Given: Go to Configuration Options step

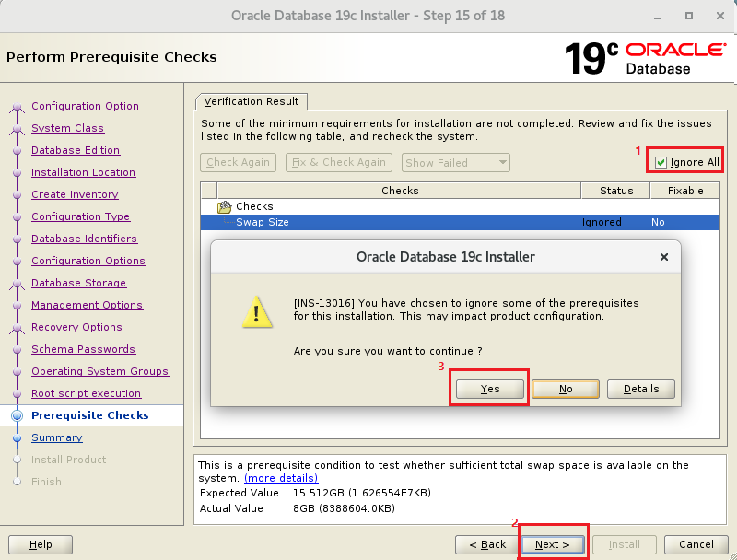Looking at the screenshot, I should point(88,261).
